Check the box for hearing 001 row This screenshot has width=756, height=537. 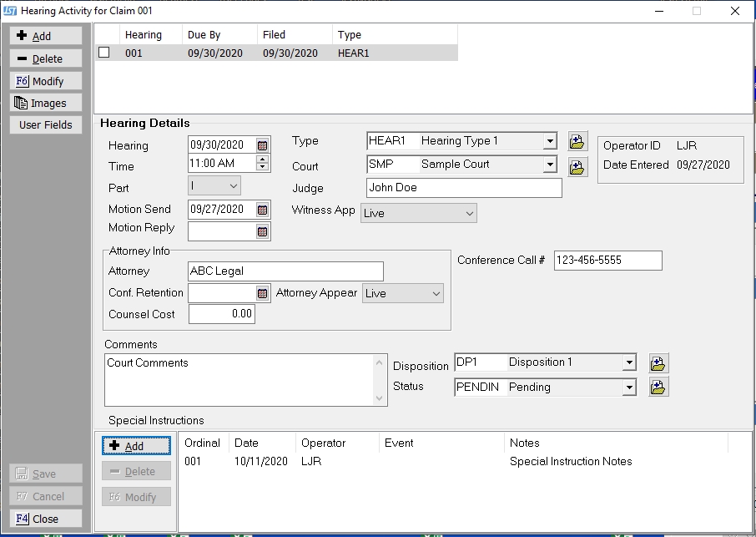click(x=104, y=53)
